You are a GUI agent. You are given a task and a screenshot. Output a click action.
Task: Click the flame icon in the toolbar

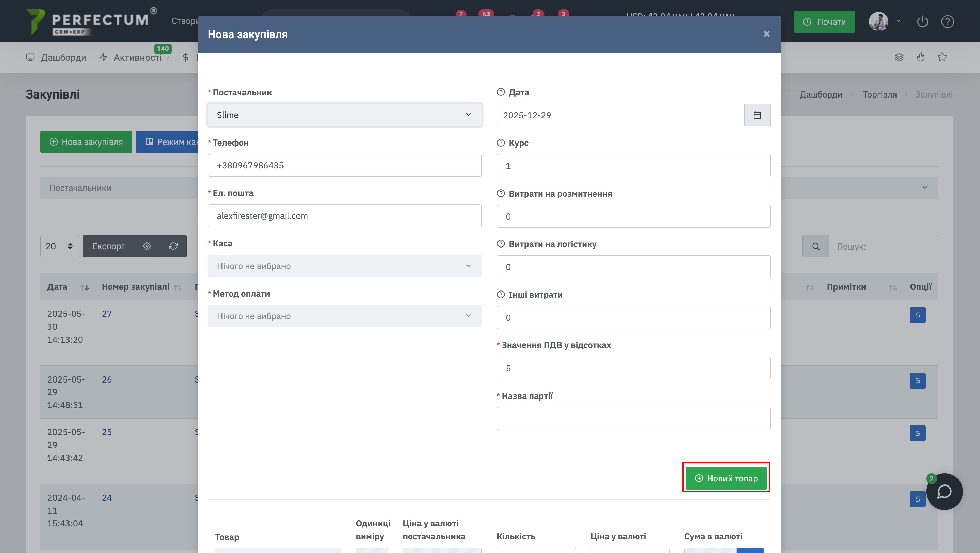tap(921, 57)
